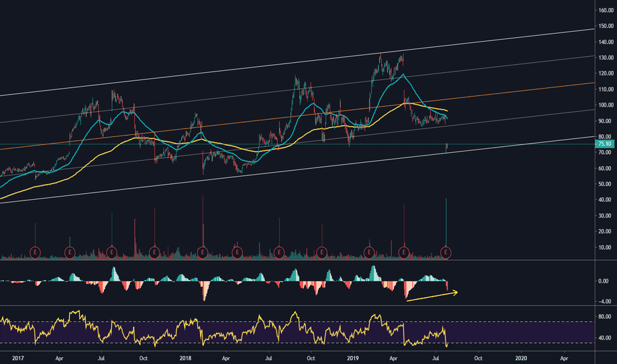The width and height of the screenshot is (617, 364).
Task: Open the earnings marker for February 2018
Action: [203, 252]
